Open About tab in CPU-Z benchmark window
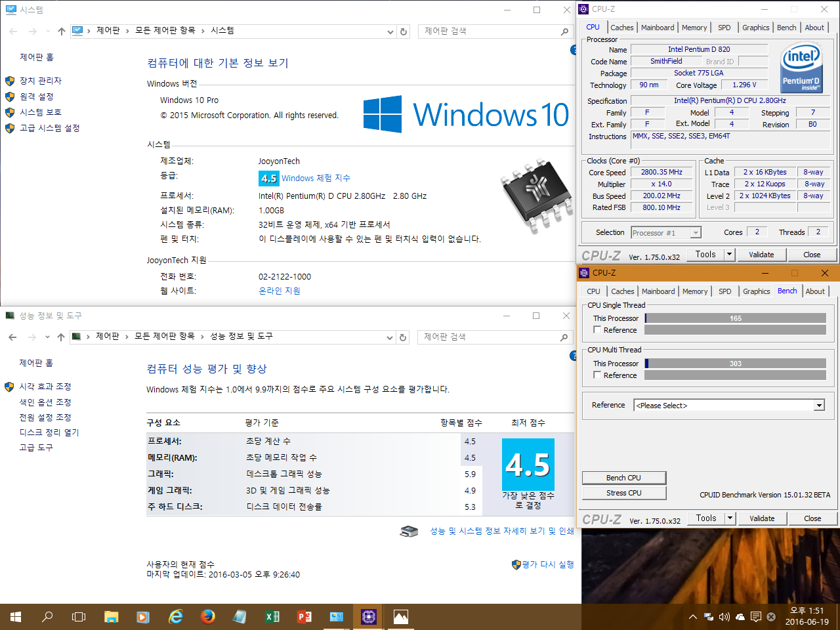840x630 pixels. tap(815, 291)
